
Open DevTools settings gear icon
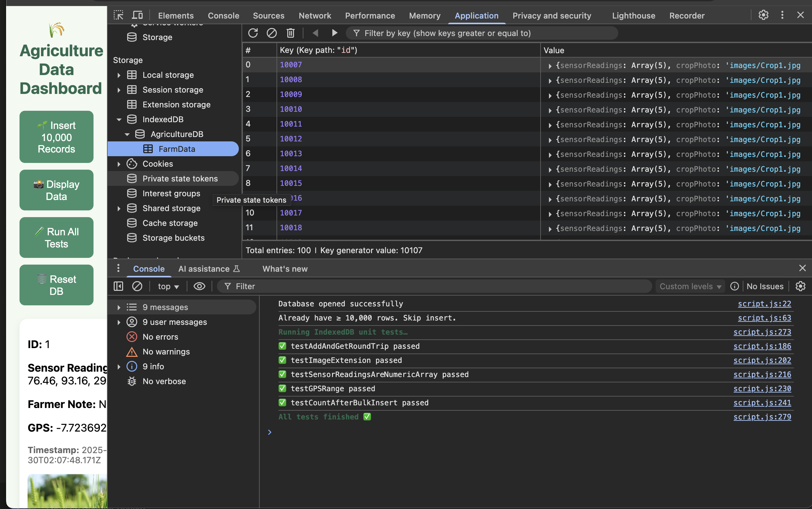[x=763, y=15]
